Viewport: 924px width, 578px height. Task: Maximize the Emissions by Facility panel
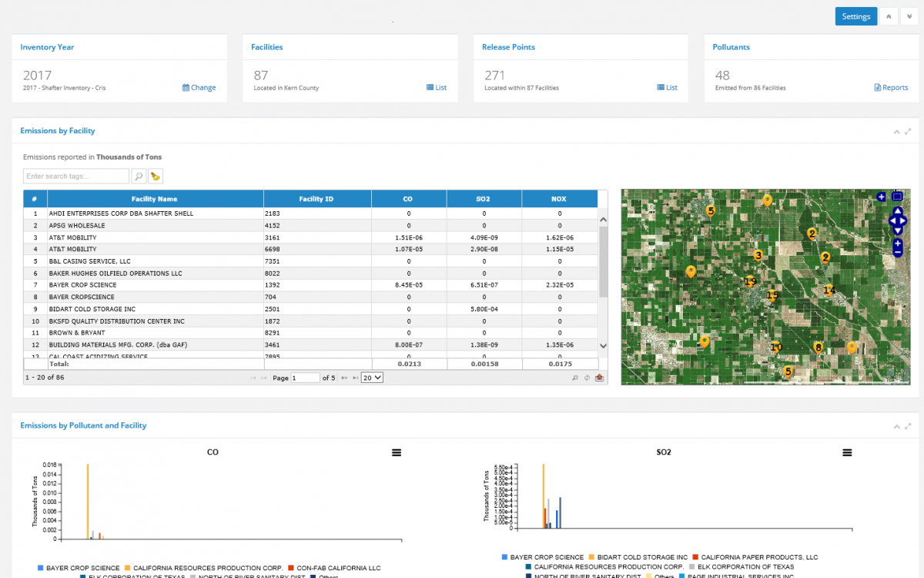[x=908, y=132]
